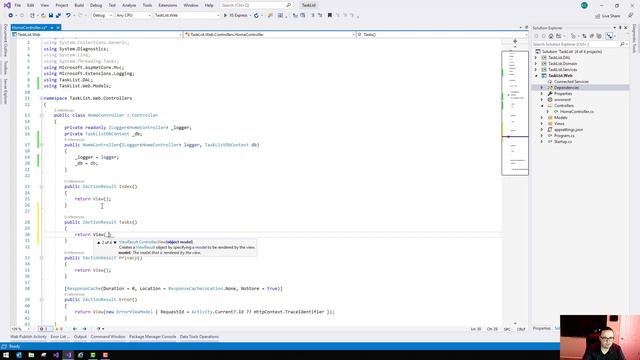
Task: Open the Package Manager Console tab
Action: tap(152, 337)
